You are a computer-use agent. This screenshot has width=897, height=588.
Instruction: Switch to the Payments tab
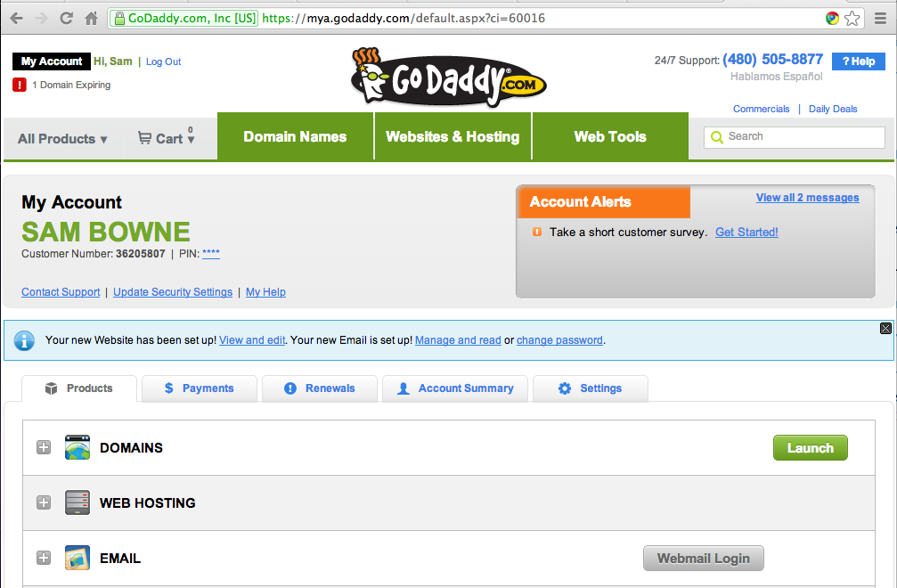tap(199, 388)
